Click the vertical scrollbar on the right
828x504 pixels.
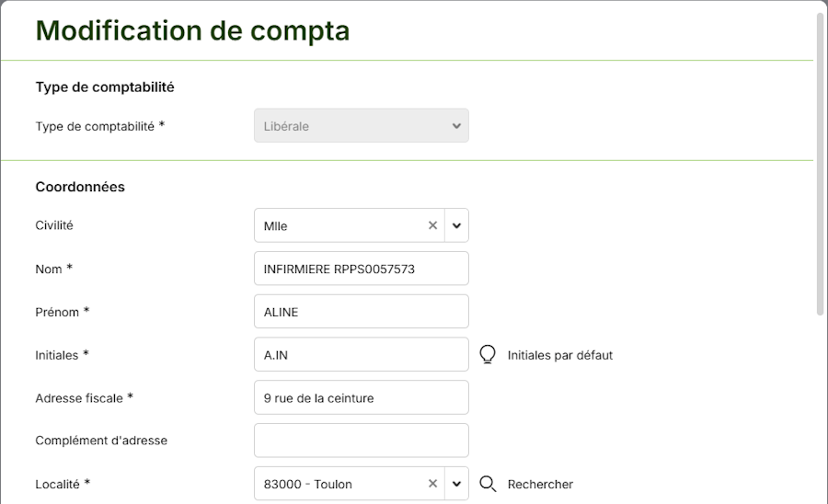(x=820, y=166)
